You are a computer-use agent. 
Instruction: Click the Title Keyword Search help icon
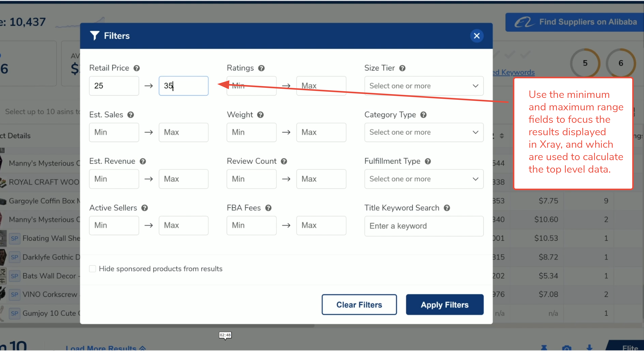click(447, 208)
